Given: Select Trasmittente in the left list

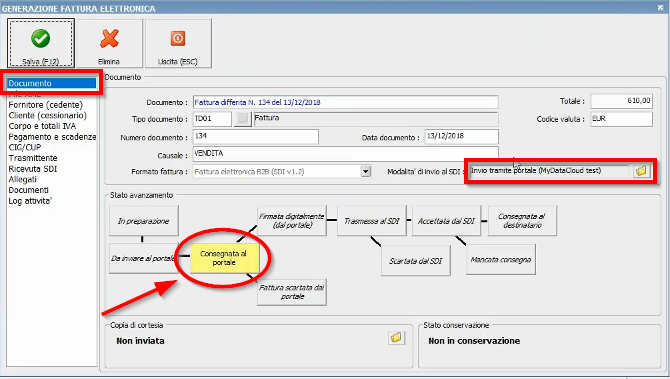Looking at the screenshot, I should tap(33, 158).
